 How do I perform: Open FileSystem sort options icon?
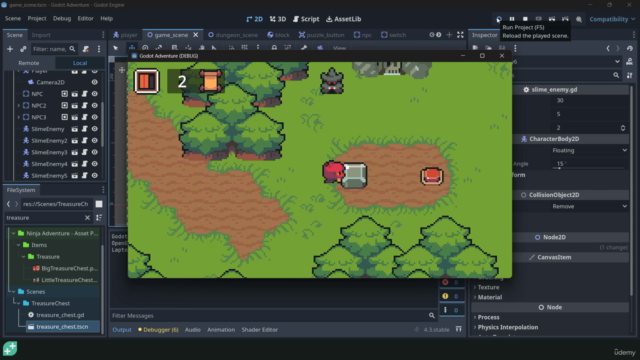point(99,218)
